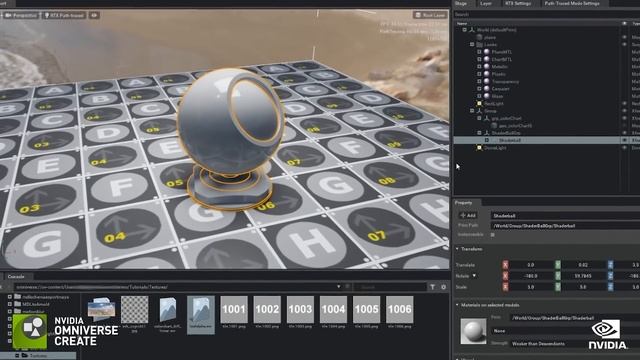Toggle visibility of grp_colorChart
This screenshot has width=640, height=360.
(624, 118)
